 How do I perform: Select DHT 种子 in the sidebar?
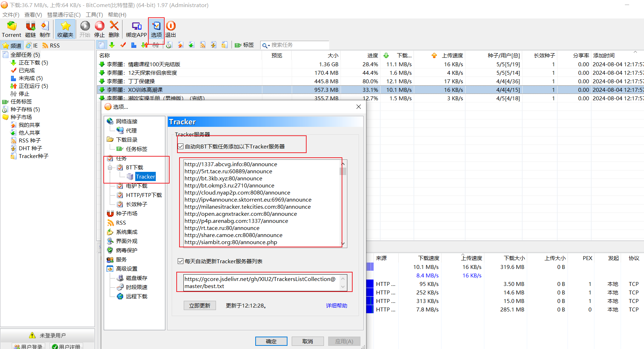coord(30,148)
